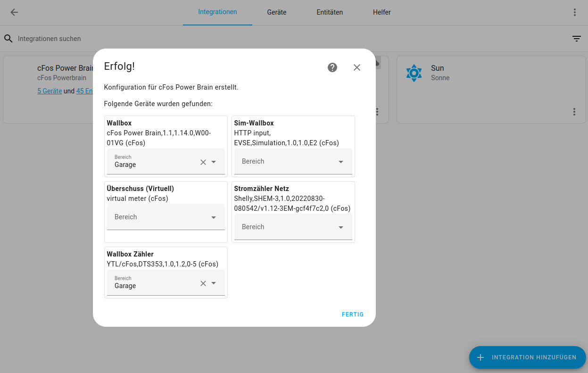
Task: Click 'Folgende Geräte wurden gefunden:' text
Action: pos(158,104)
